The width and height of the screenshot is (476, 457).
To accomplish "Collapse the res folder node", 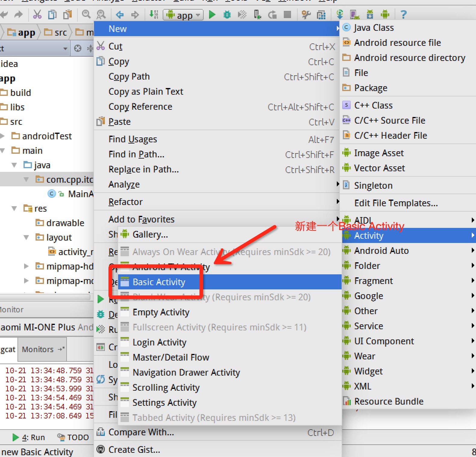I will coord(14,208).
